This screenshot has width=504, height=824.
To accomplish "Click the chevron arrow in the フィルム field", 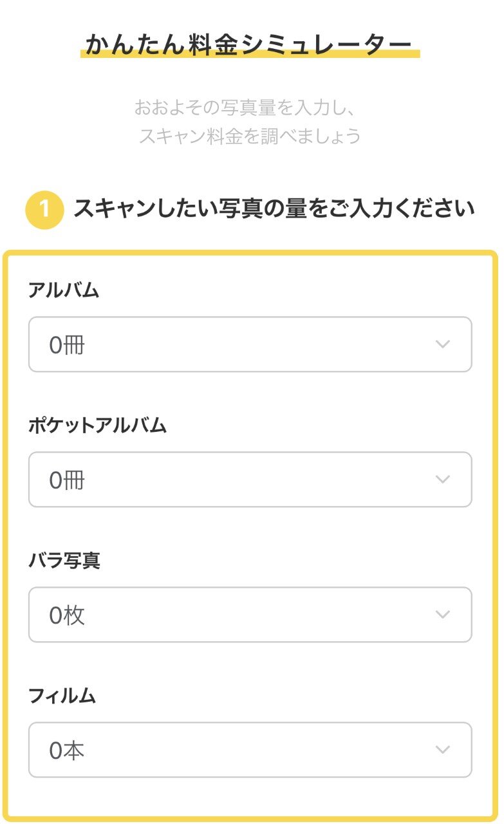I will (x=442, y=750).
